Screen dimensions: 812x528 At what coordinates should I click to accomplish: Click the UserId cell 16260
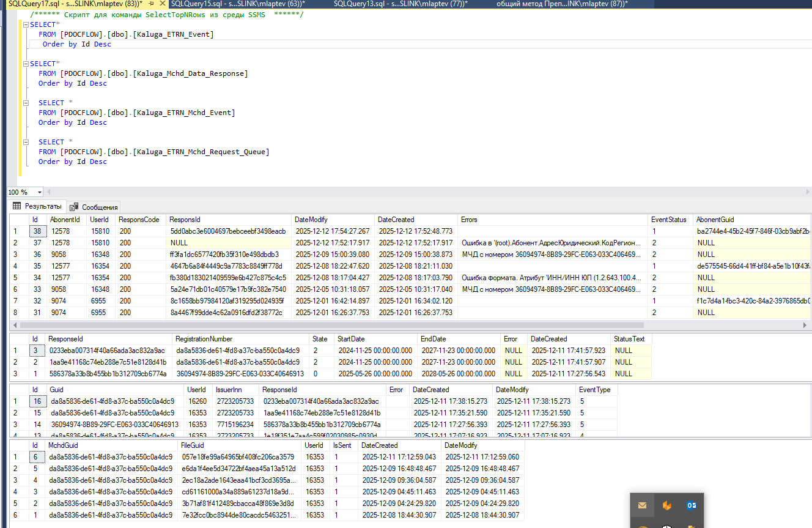pos(197,401)
